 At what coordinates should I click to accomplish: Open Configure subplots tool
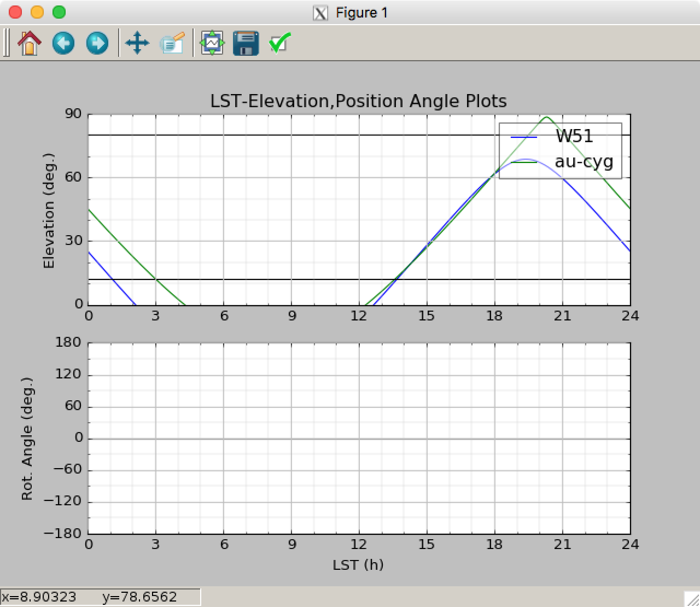[212, 43]
